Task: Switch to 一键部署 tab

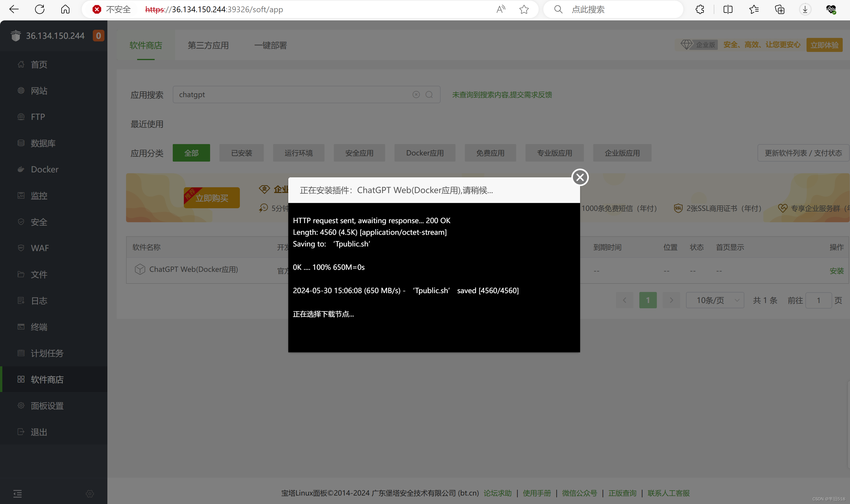Action: pos(270,45)
